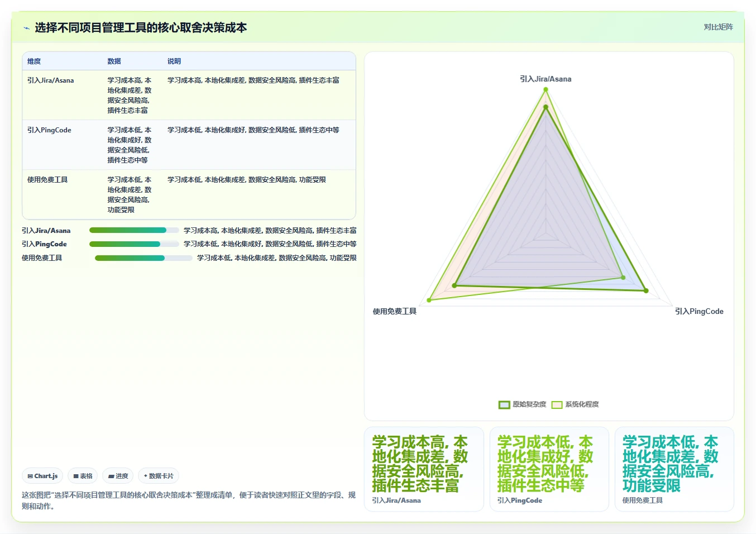756x534 pixels.
Task: Select the 表格 tag chip
Action: 83,476
